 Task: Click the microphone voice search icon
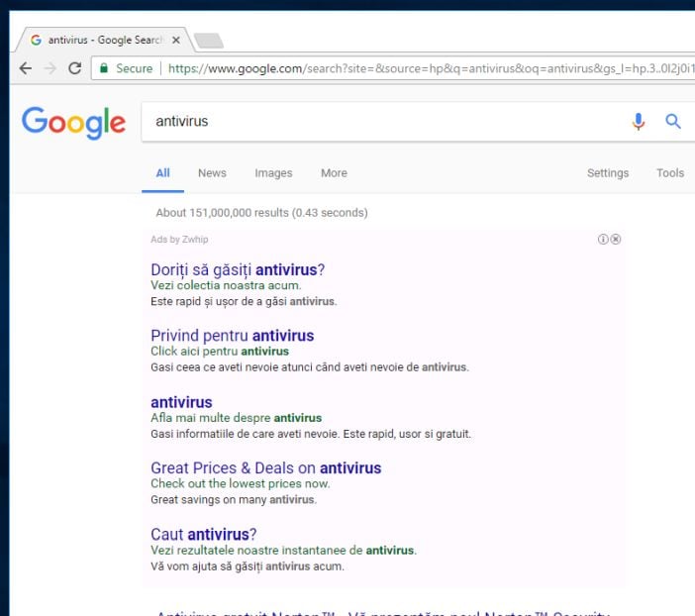[x=639, y=121]
